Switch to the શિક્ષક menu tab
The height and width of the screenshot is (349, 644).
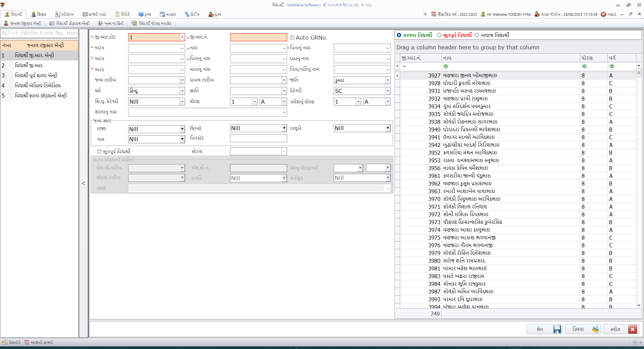[39, 14]
